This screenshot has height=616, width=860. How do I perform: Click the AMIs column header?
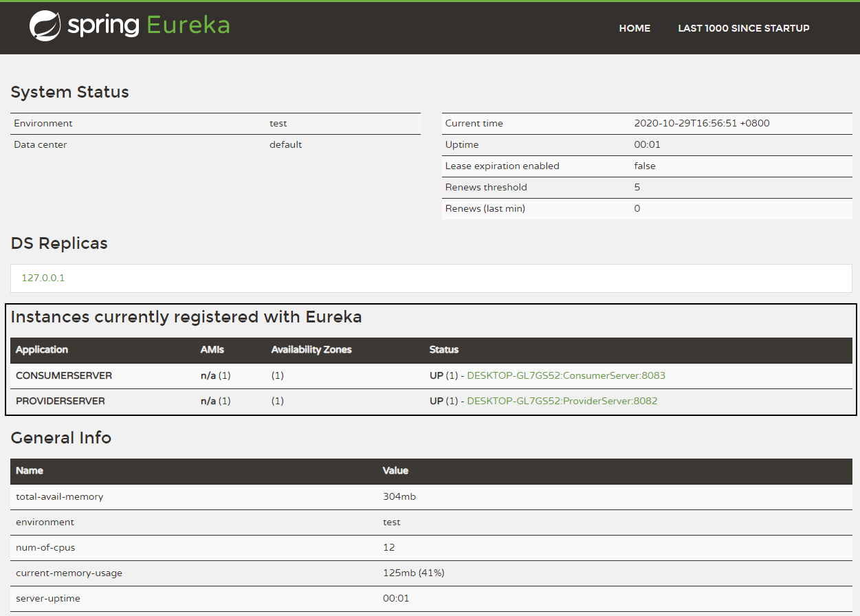coord(212,350)
